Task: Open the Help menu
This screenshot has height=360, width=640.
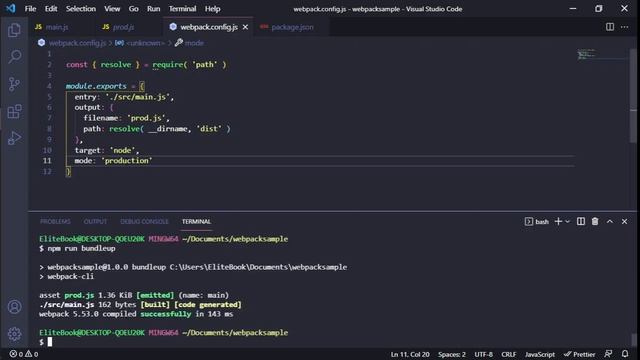Action: click(x=212, y=9)
